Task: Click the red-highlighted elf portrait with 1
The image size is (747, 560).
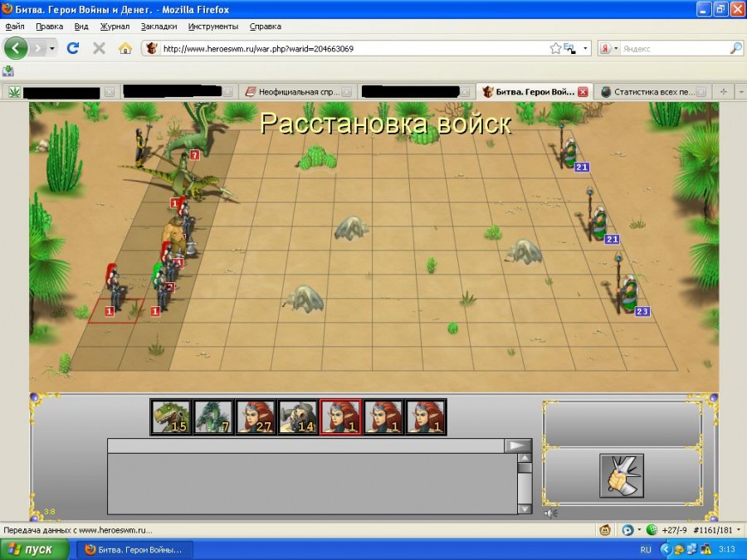Action: [x=340, y=417]
